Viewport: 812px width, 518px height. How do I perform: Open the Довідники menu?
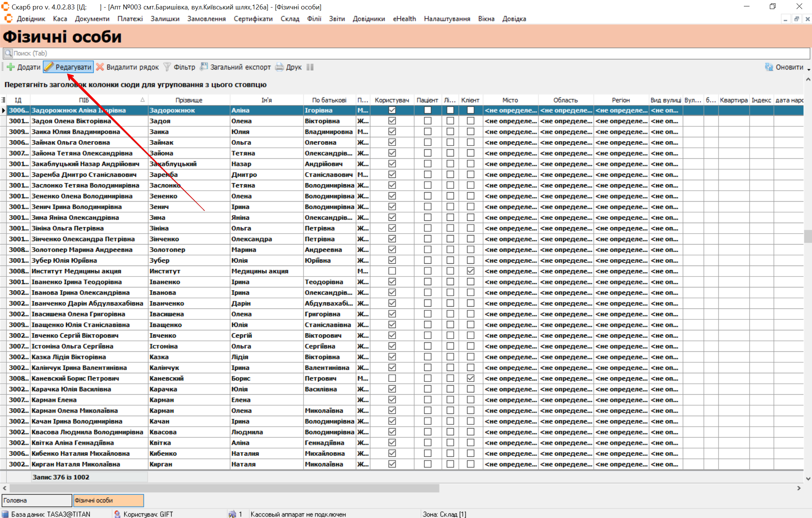369,19
